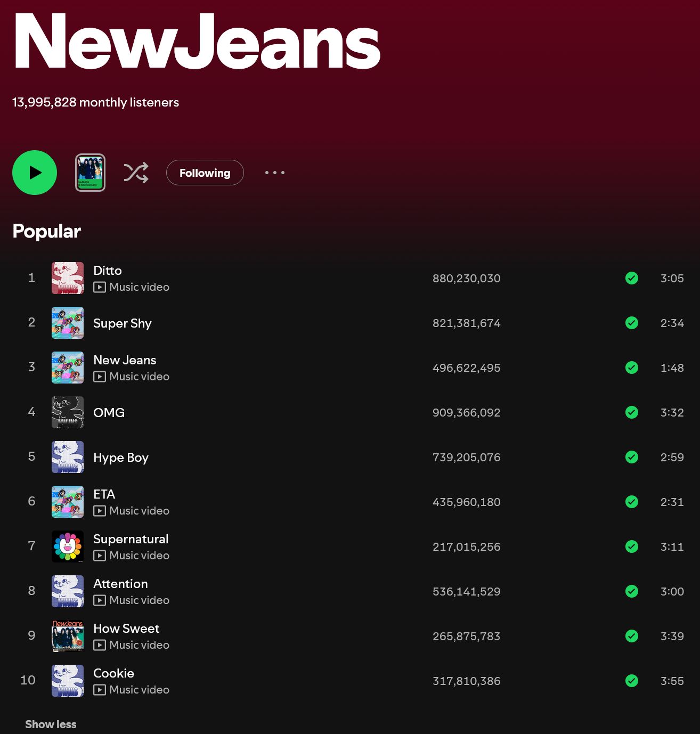Click the OMG album cover
The height and width of the screenshot is (734, 700).
tap(68, 412)
